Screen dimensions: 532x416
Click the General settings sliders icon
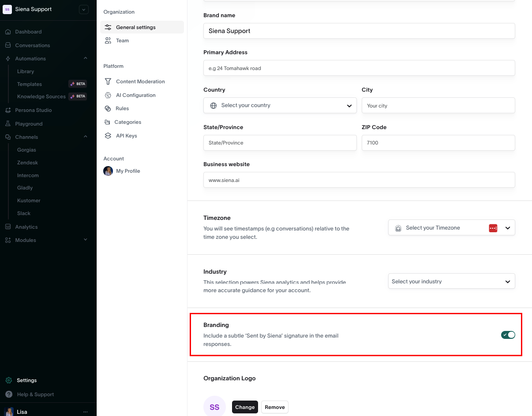tap(108, 27)
